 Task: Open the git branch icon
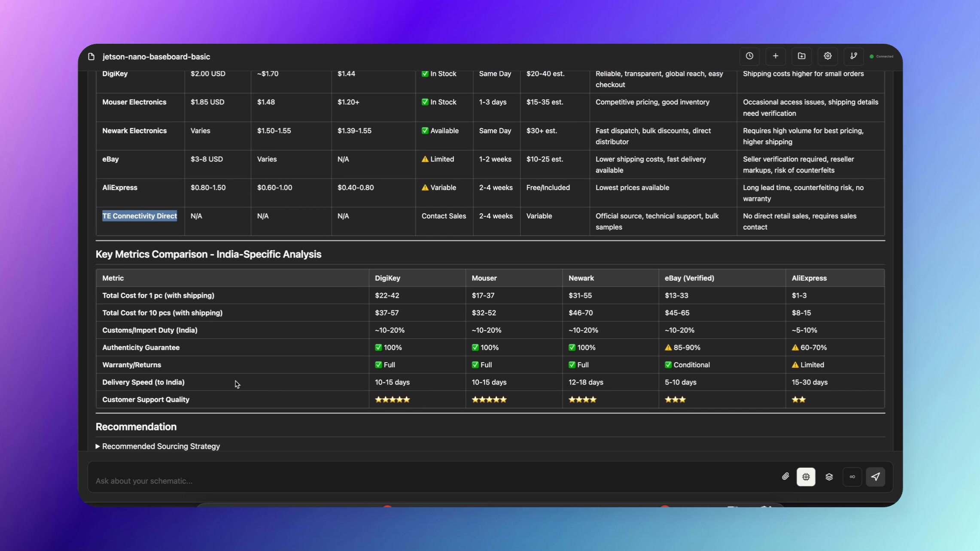pos(854,56)
